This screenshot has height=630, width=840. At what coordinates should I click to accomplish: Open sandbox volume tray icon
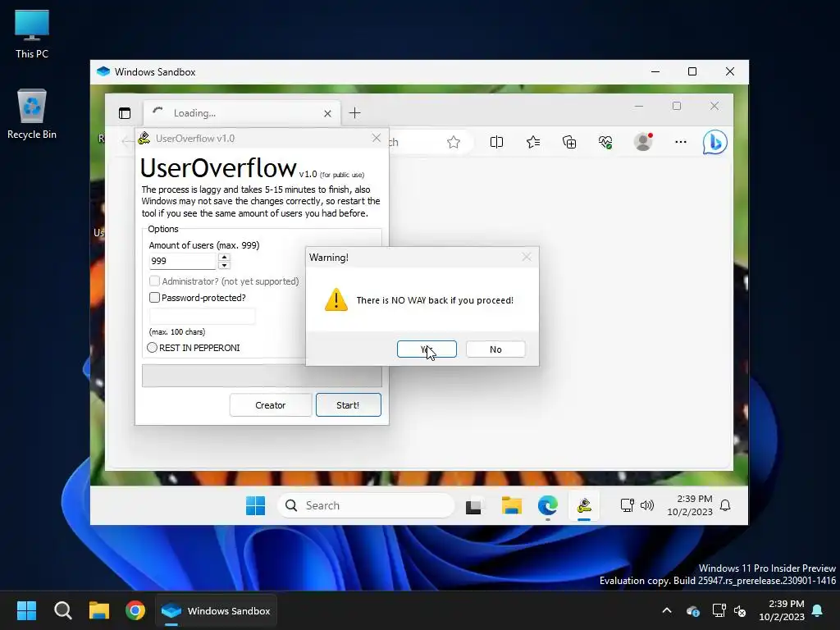[647, 505]
